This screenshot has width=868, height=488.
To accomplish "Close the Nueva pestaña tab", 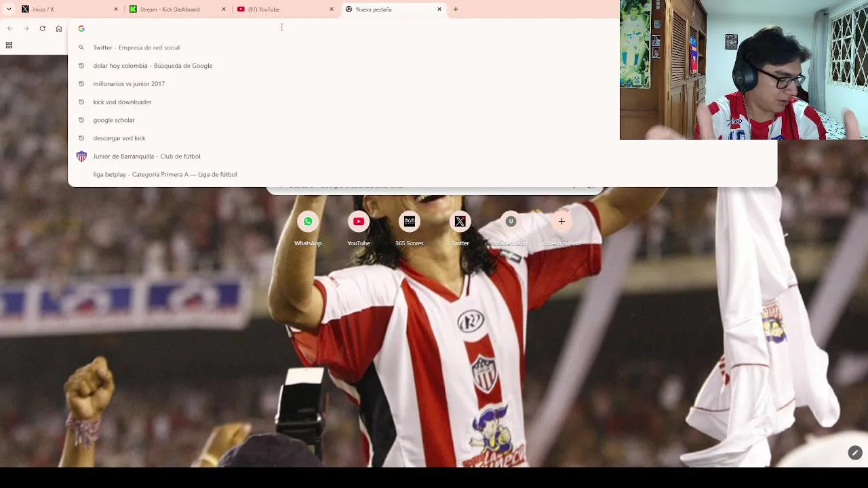I will click(x=439, y=9).
